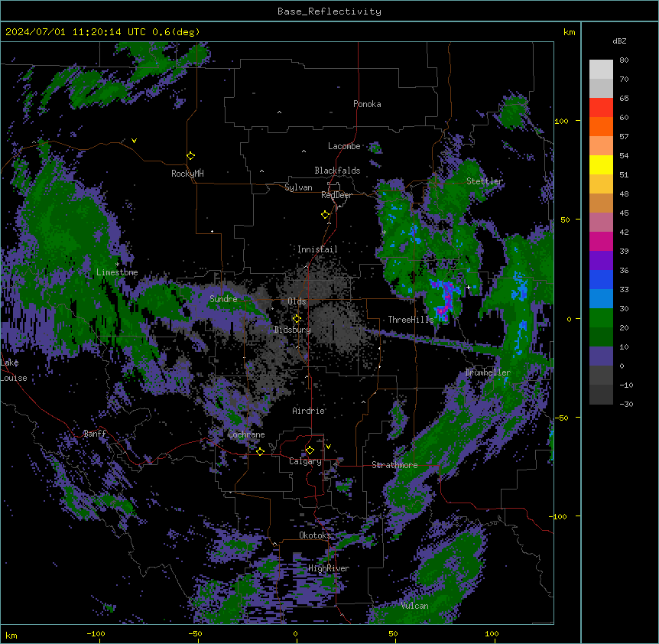
Task: Click the Olds town label
Action: (297, 301)
